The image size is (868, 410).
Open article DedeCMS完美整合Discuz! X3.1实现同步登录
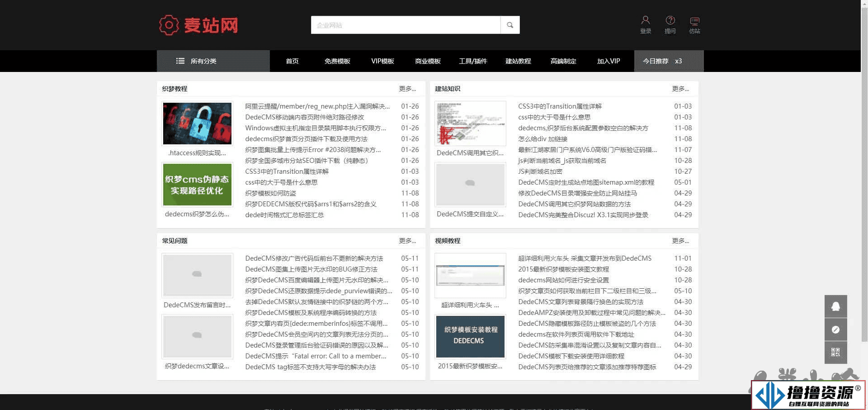(x=583, y=215)
